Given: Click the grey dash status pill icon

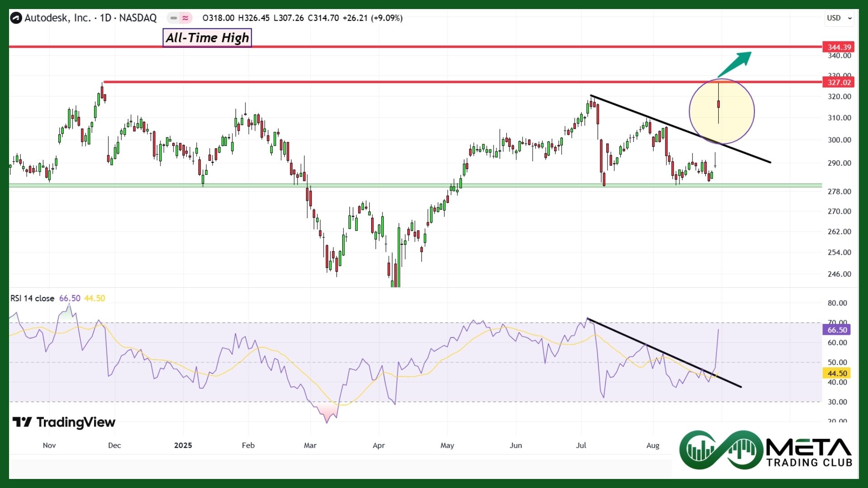Looking at the screenshot, I should coord(174,18).
